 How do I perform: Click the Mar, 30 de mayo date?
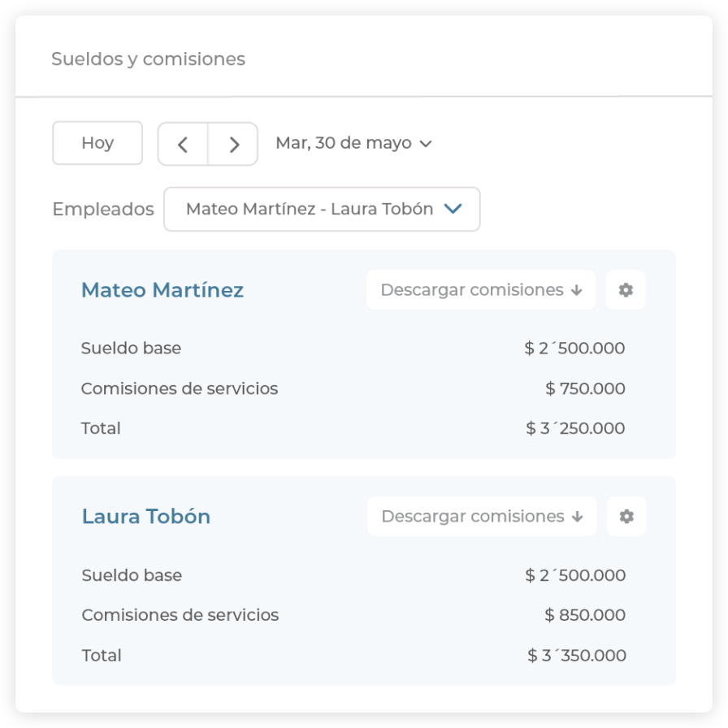click(x=343, y=143)
